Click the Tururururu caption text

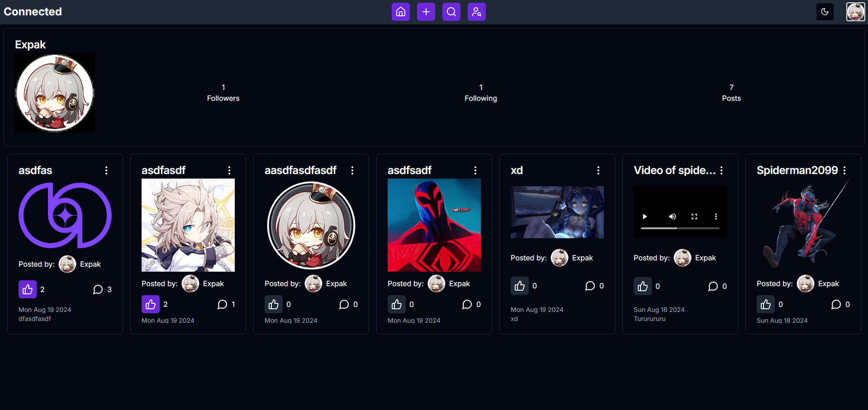(650, 319)
